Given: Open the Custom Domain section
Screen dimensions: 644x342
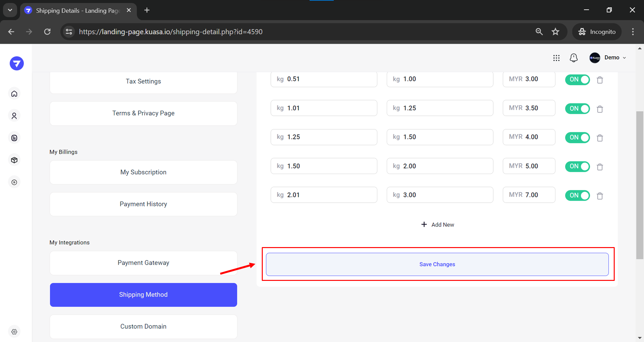Looking at the screenshot, I should (x=143, y=327).
